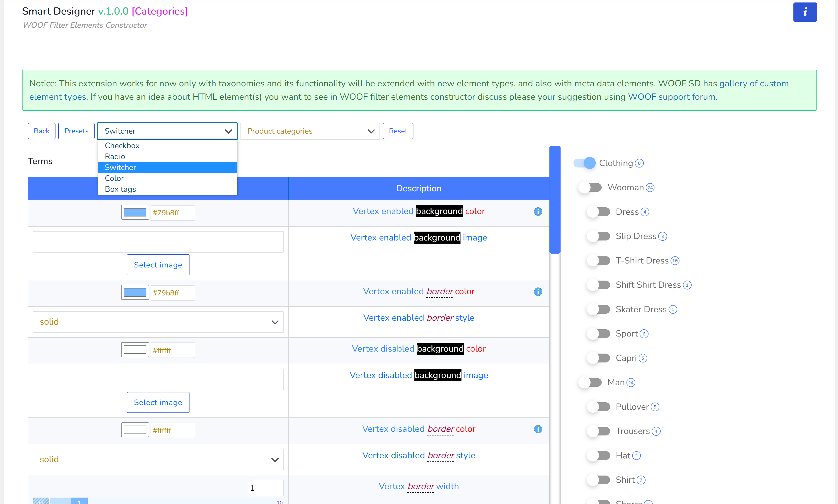This screenshot has height=504, width=838.
Task: Choose Checkbox from the element type list
Action: click(x=122, y=146)
